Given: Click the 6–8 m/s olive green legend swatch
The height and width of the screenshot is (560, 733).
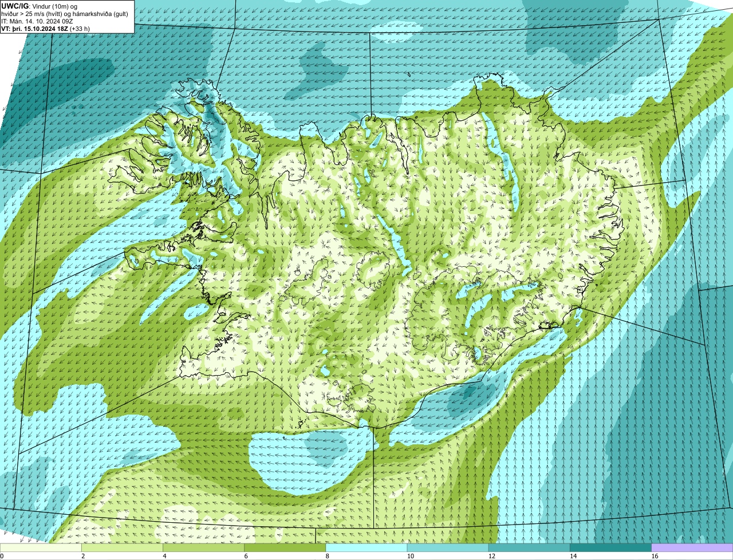Looking at the screenshot, I should coord(285,547).
